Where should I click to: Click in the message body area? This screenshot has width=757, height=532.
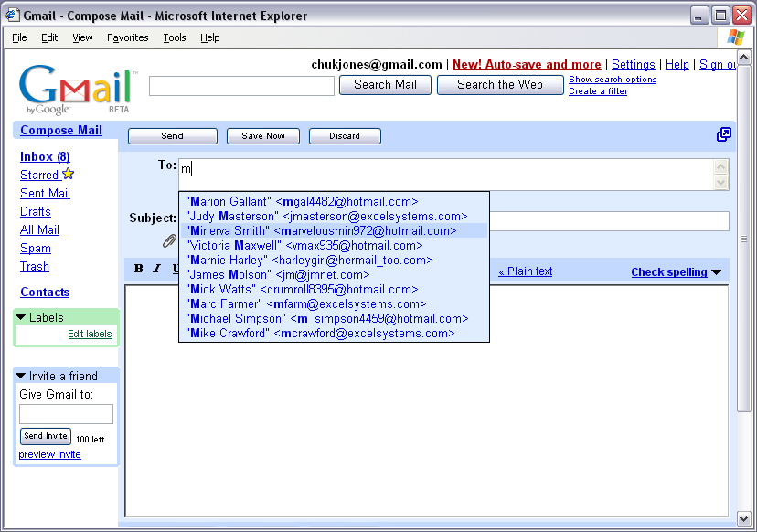point(427,400)
